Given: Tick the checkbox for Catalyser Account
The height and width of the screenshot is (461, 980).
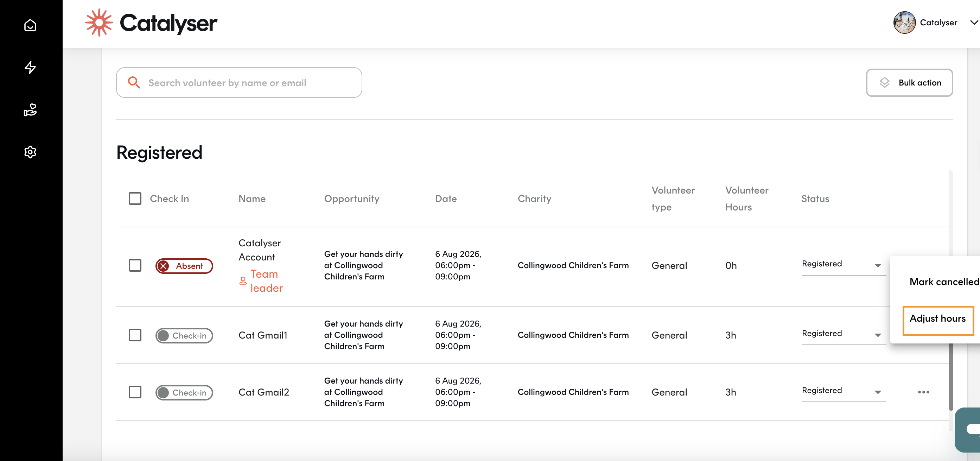Looking at the screenshot, I should (135, 265).
